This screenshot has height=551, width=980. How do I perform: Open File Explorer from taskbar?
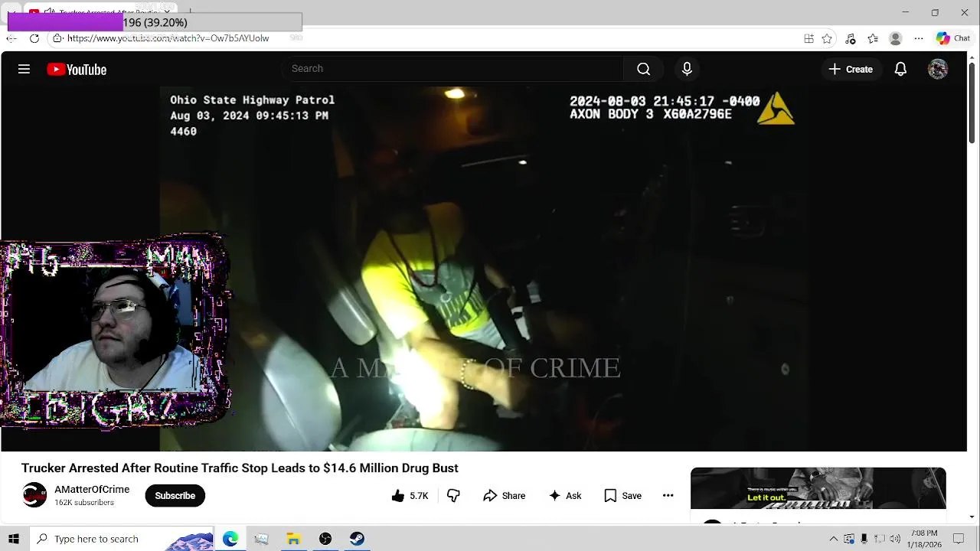(x=293, y=539)
